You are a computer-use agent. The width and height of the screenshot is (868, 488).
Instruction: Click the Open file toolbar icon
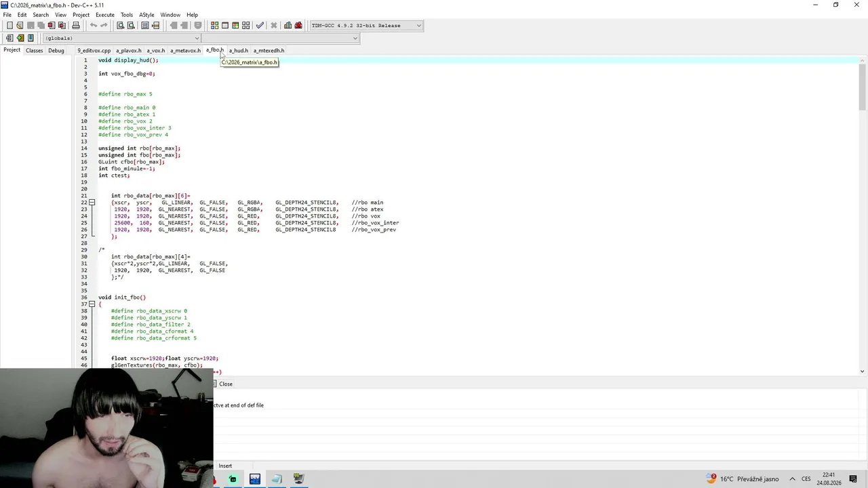20,25
